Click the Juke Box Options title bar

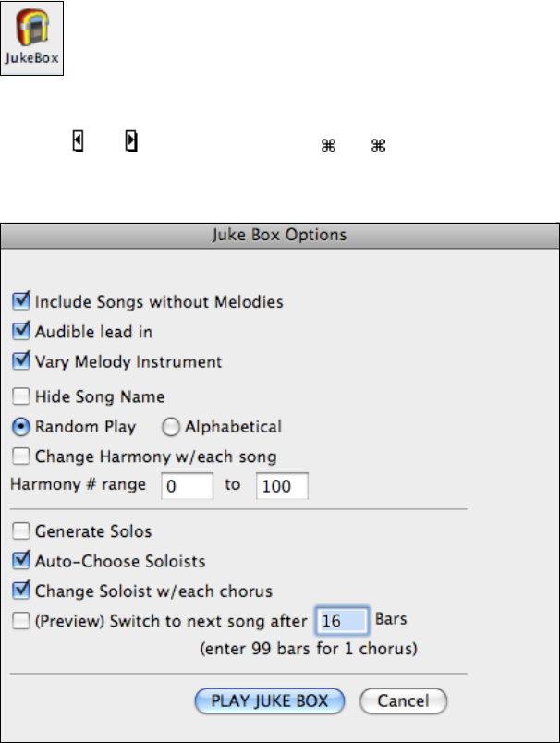pos(280,234)
